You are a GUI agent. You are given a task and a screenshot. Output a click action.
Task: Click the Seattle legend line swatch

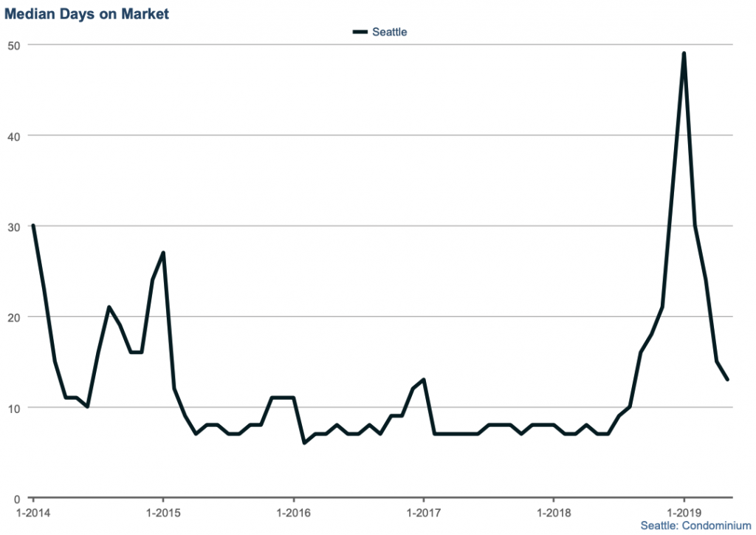(x=360, y=32)
